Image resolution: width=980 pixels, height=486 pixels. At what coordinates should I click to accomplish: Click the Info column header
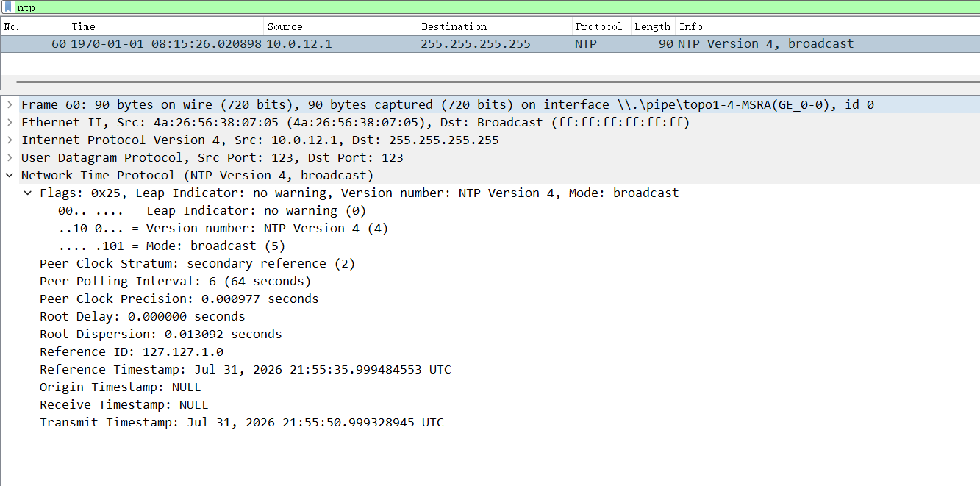pyautogui.click(x=828, y=26)
